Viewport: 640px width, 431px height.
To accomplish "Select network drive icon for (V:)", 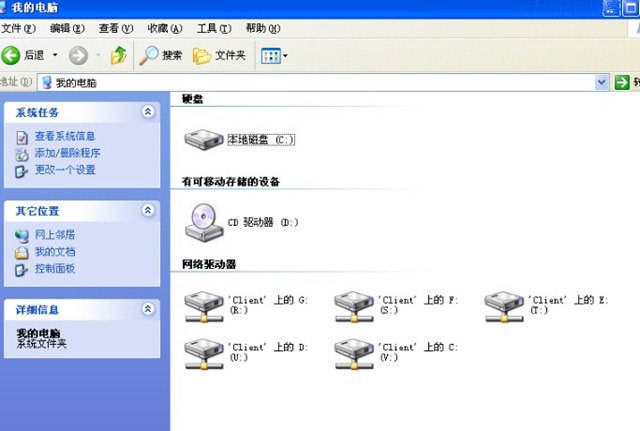I will point(354,354).
